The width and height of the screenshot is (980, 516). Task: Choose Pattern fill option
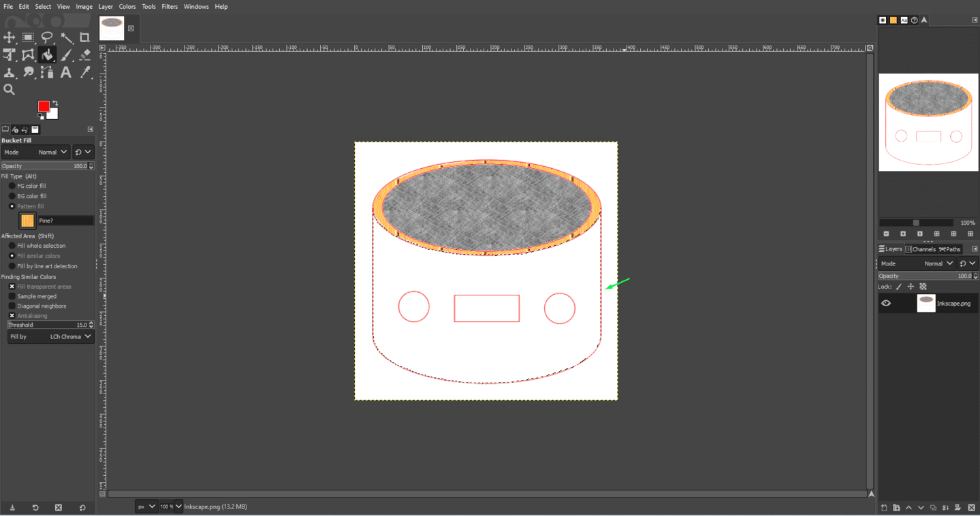point(27,206)
